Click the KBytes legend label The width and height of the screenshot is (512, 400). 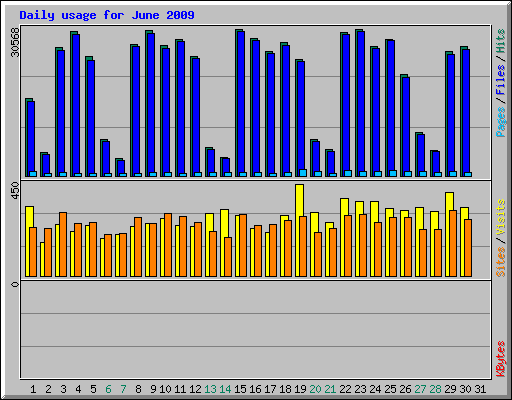(500, 359)
